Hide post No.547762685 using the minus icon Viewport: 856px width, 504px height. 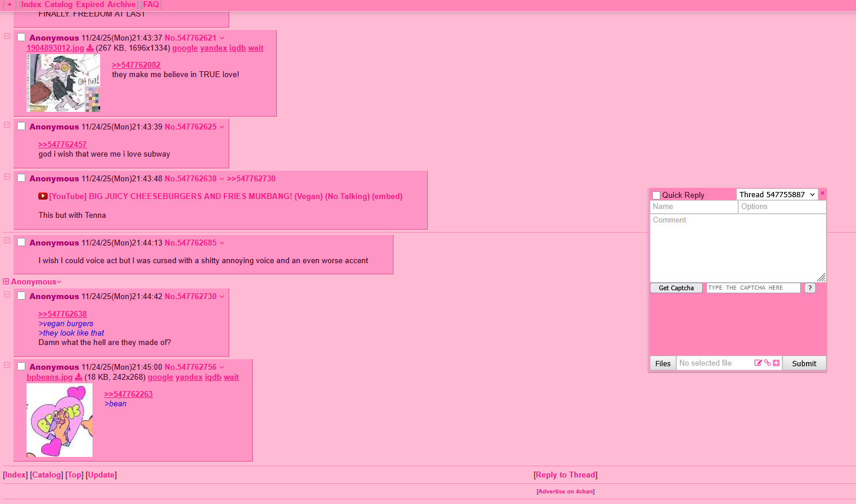(x=7, y=241)
